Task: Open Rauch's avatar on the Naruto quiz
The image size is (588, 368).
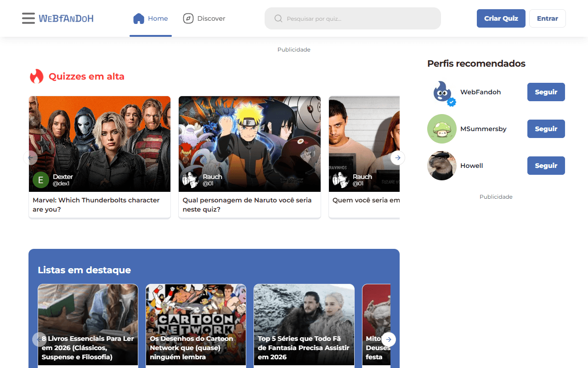Action: coord(191,180)
